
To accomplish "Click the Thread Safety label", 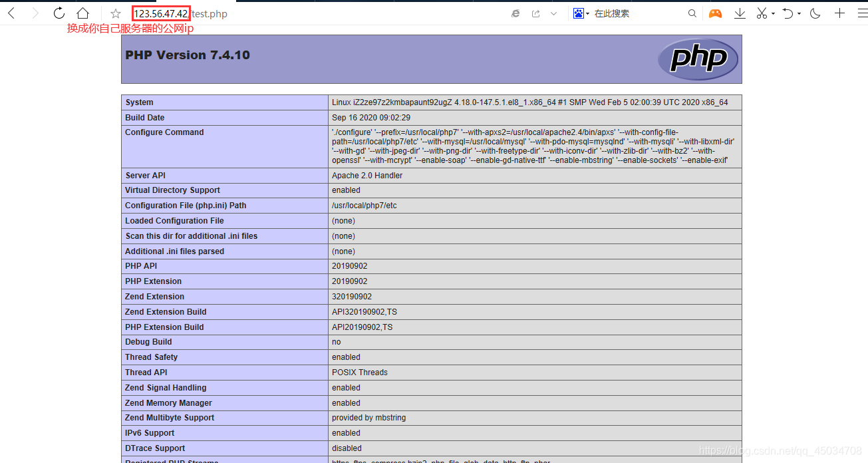I will pyautogui.click(x=151, y=357).
